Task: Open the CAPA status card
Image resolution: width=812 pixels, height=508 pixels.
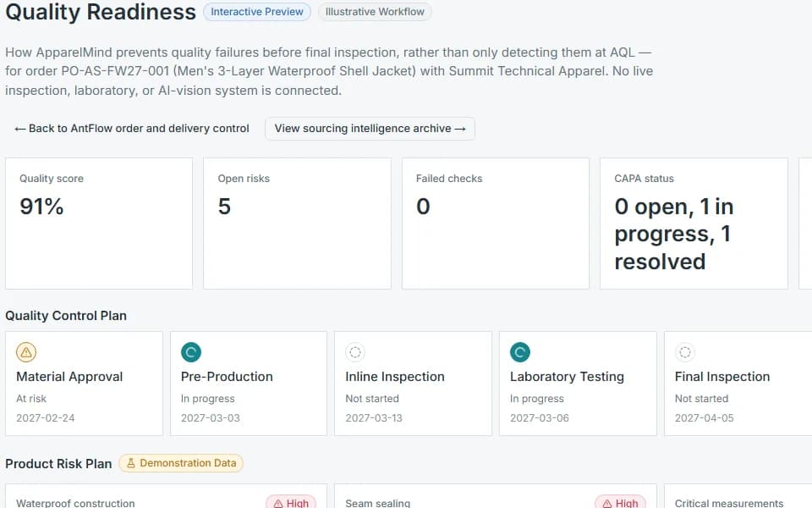Action: [694, 224]
